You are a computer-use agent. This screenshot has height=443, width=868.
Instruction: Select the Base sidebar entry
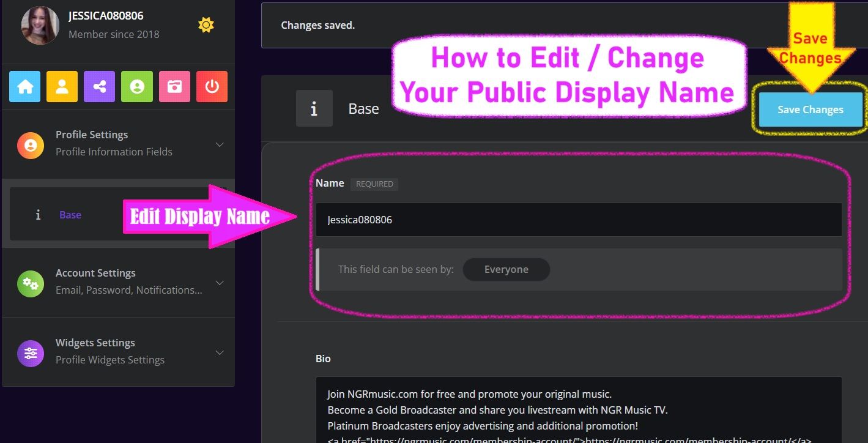(70, 214)
